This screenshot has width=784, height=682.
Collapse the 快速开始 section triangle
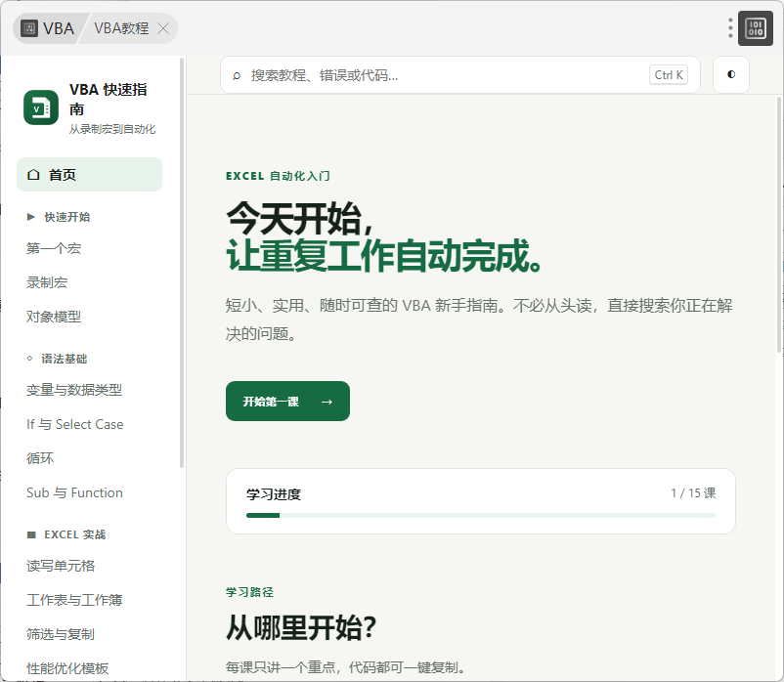[30, 217]
